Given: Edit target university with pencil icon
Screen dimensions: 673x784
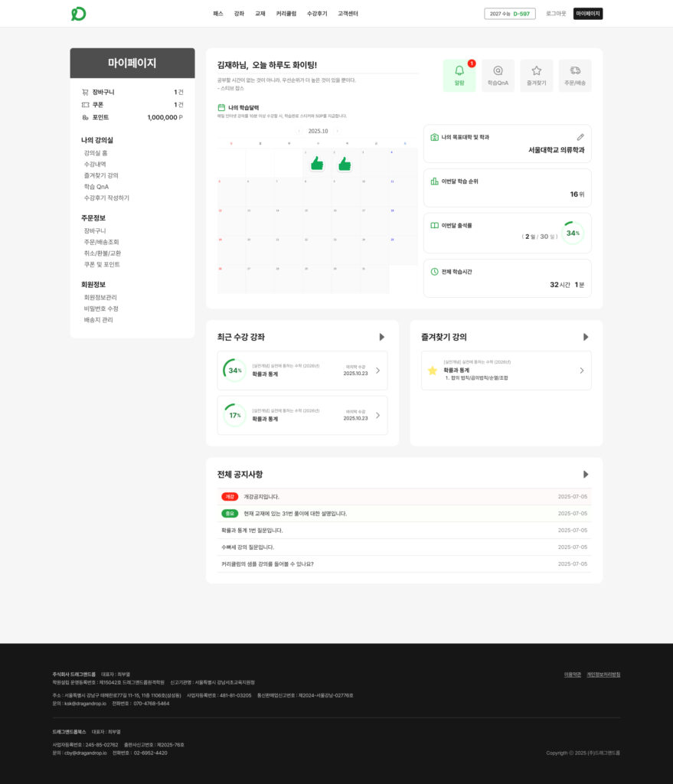Looking at the screenshot, I should [x=580, y=137].
